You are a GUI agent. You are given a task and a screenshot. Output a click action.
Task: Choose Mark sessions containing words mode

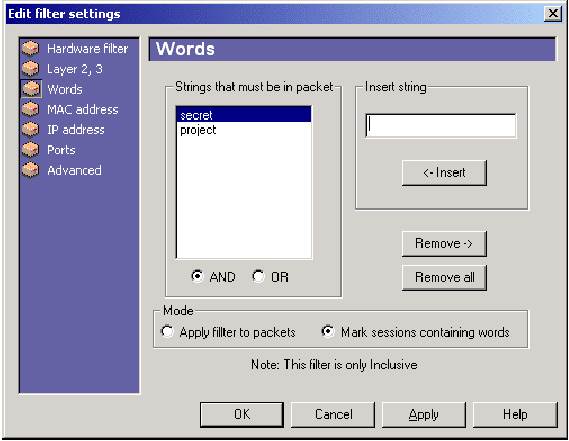pos(328,331)
